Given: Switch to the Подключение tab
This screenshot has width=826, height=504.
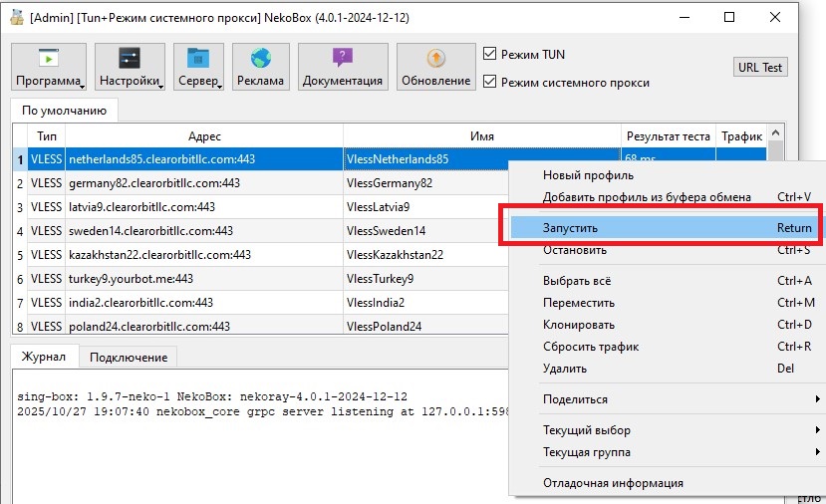Looking at the screenshot, I should pos(129,357).
